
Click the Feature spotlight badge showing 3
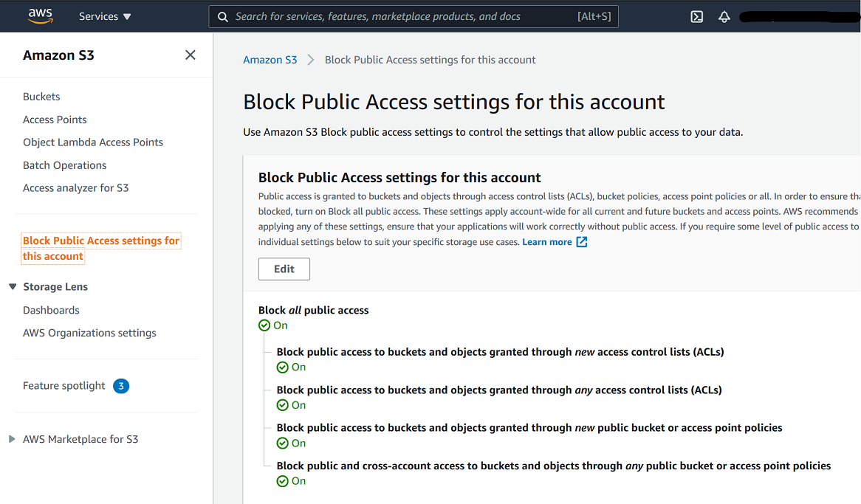coord(121,386)
